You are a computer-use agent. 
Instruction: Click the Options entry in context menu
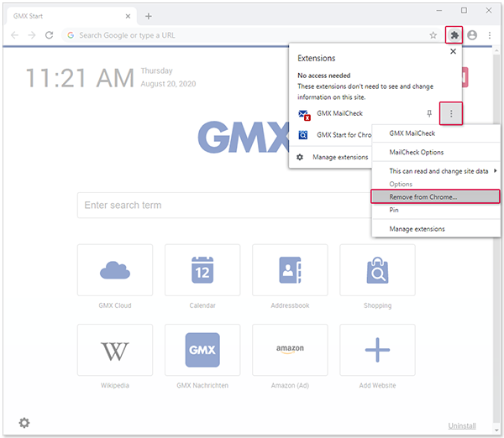435,184
